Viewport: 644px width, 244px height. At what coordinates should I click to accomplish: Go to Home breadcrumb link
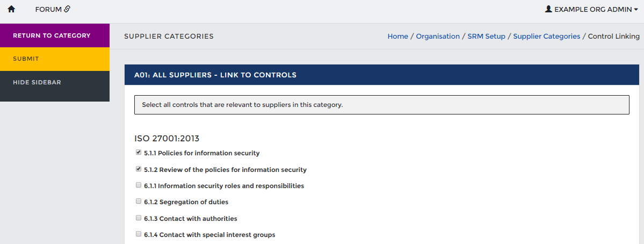(x=397, y=37)
